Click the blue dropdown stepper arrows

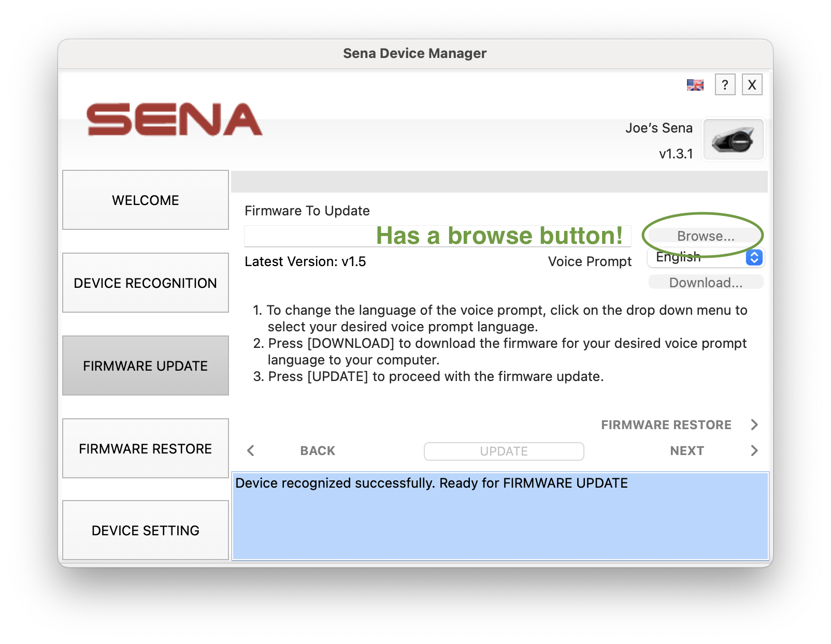(754, 257)
